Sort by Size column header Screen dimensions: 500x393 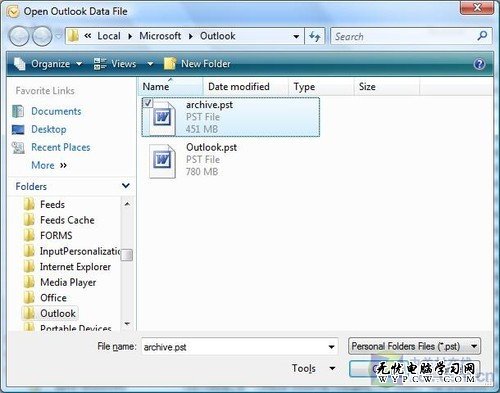387,87
